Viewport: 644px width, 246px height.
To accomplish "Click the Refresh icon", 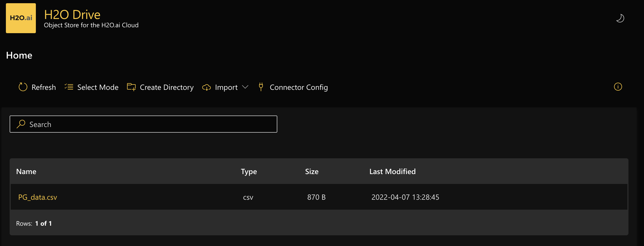I will coord(22,87).
